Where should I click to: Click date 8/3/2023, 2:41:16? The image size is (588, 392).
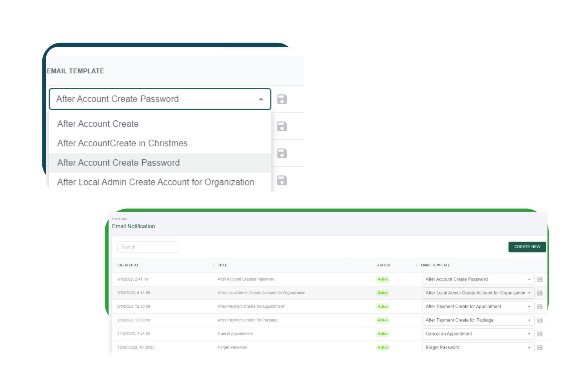click(133, 279)
